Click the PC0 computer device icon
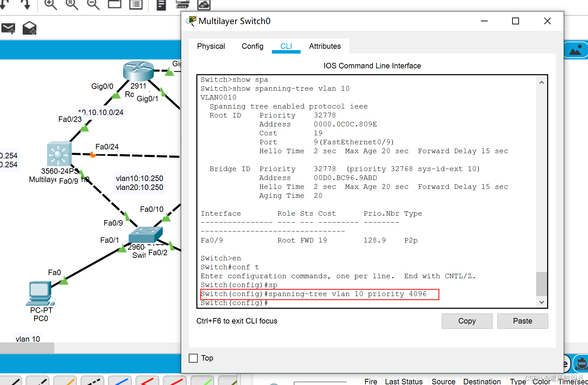 tap(40, 293)
